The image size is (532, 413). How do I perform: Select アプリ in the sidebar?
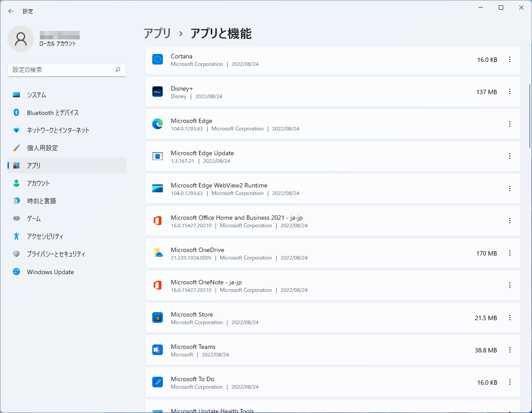67,165
